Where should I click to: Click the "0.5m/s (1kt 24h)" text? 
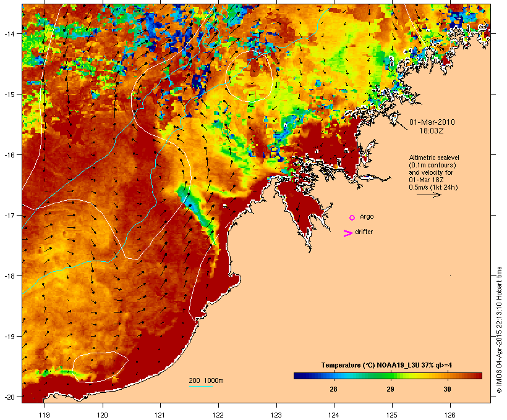pos(433,187)
